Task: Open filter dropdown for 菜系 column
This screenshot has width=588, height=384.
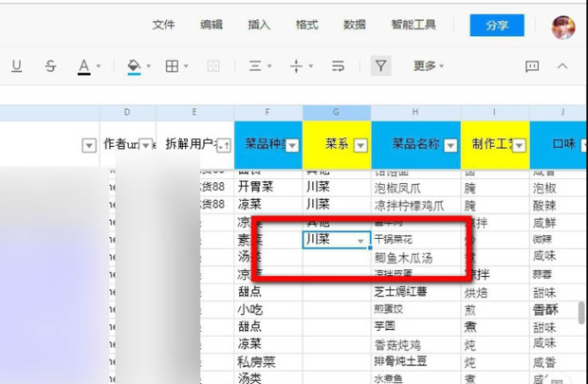Action: click(x=360, y=145)
